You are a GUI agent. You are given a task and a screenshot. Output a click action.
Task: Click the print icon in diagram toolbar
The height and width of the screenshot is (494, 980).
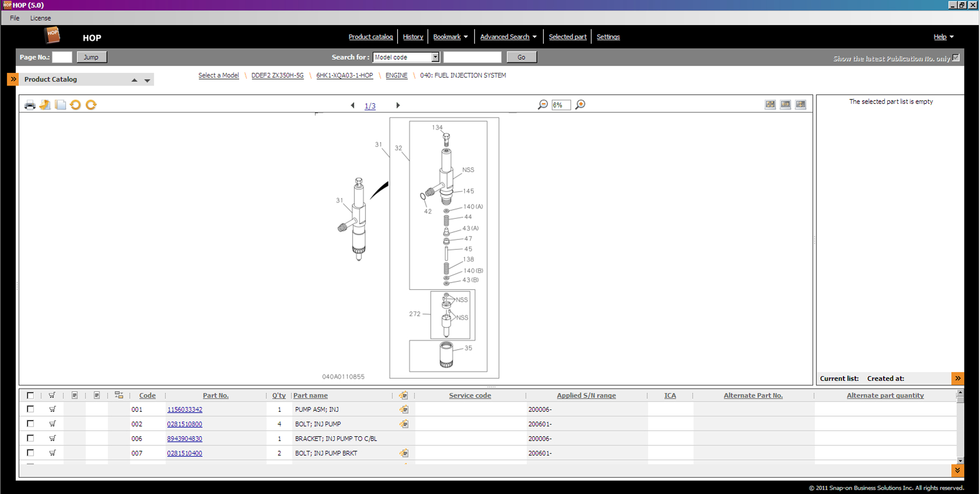30,105
